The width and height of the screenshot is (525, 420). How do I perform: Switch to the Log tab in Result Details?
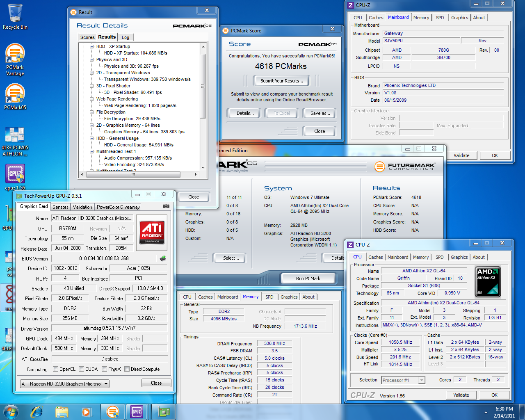(x=126, y=37)
